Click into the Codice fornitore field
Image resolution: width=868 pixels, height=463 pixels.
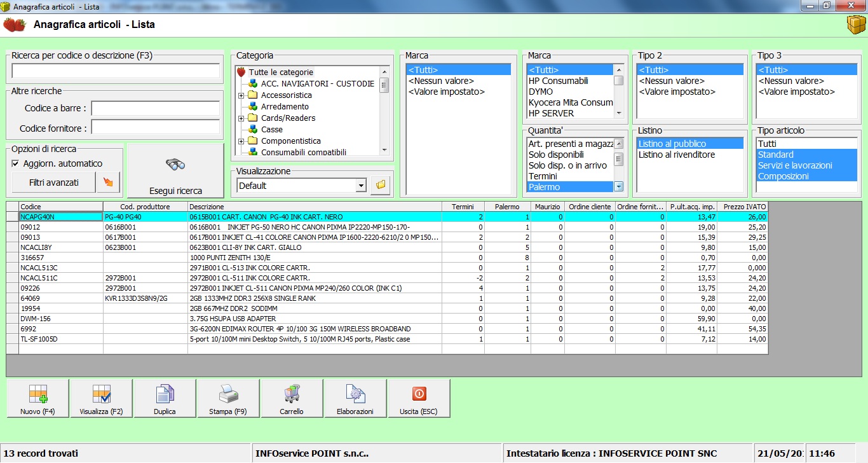coord(156,128)
